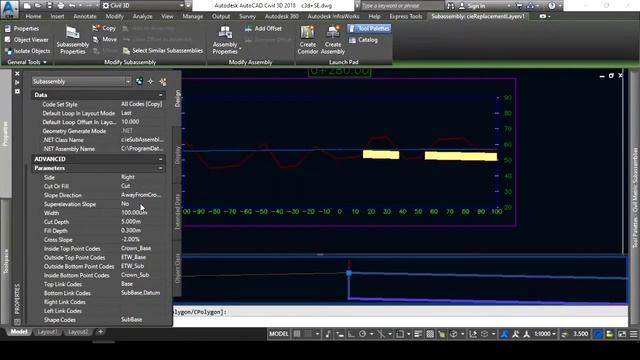The image size is (640, 360).
Task: Switch to the Analyze ribbon tab
Action: point(142,16)
